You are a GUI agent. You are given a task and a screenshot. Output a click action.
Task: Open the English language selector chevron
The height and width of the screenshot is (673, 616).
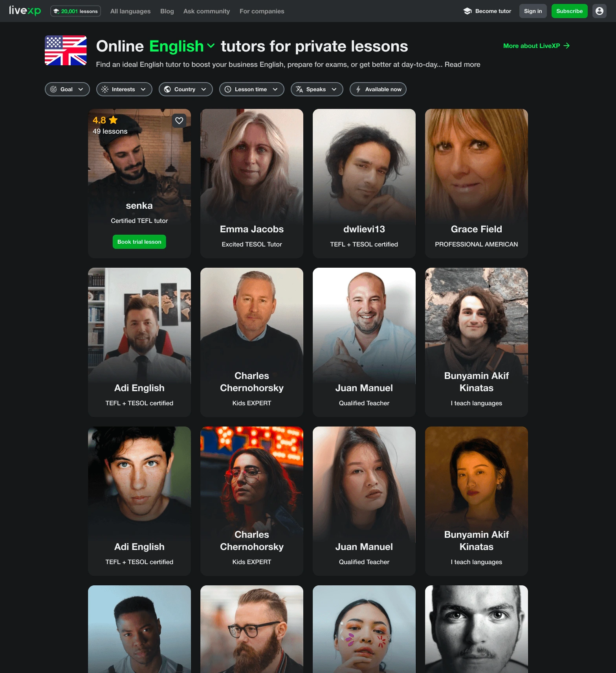tap(211, 46)
